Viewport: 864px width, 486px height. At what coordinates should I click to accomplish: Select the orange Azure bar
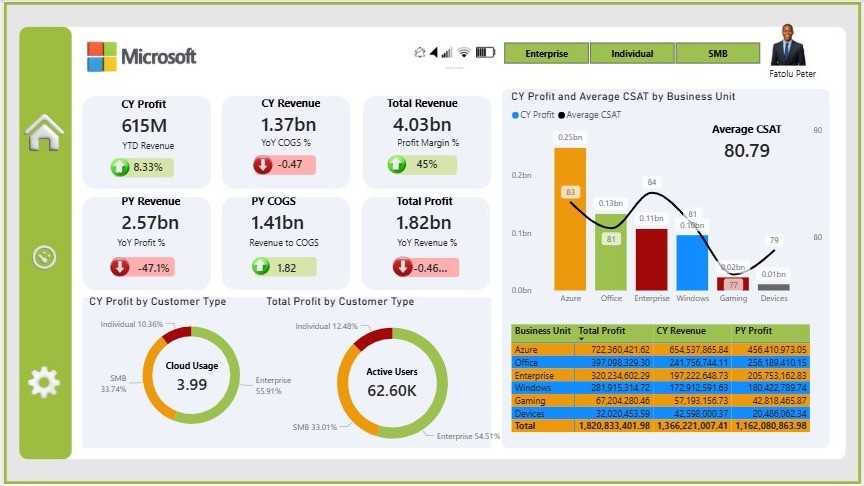coord(570,219)
